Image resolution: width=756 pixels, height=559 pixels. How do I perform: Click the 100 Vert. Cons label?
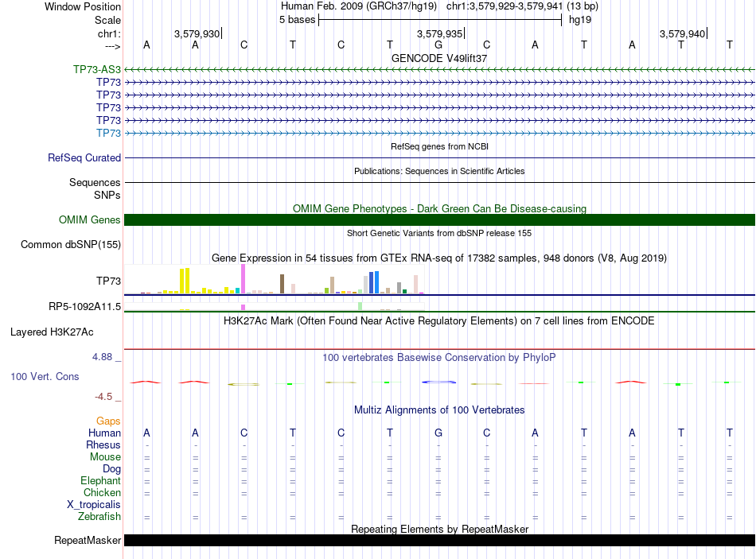(45, 376)
